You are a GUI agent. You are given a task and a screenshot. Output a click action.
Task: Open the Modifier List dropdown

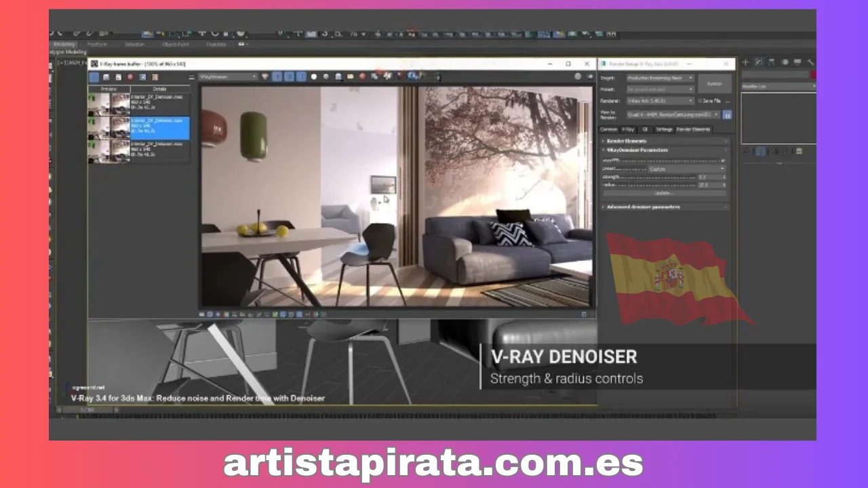click(778, 87)
